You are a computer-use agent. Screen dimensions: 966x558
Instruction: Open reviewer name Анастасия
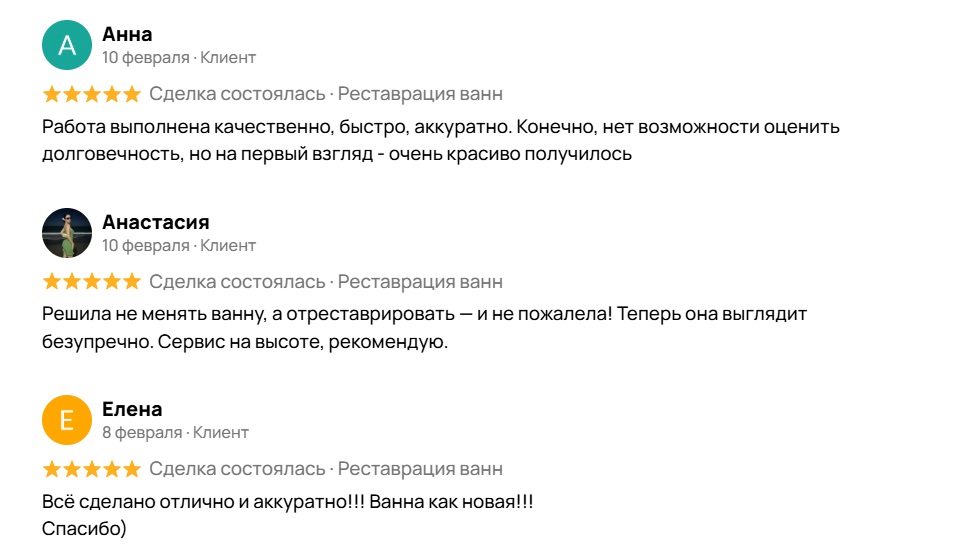(x=155, y=222)
